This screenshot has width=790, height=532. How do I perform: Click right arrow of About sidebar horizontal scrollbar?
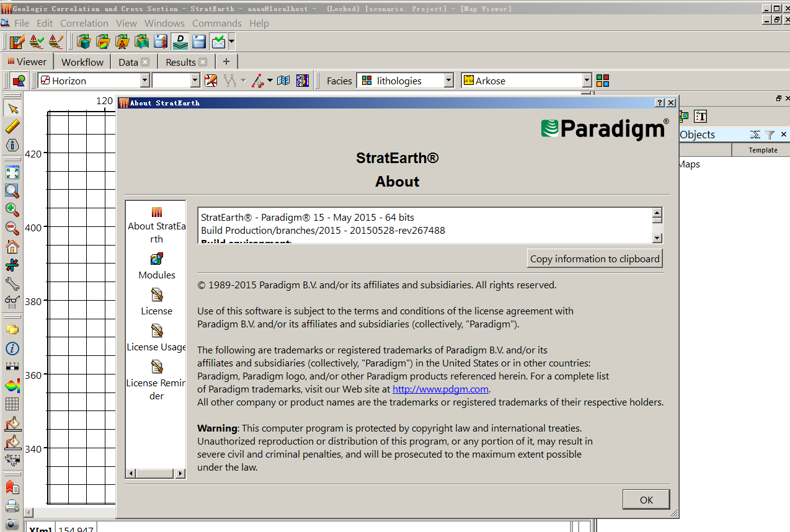[180, 474]
